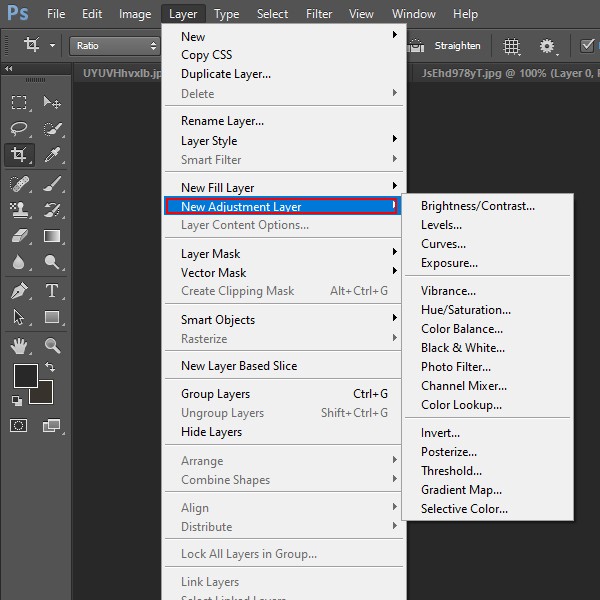Toggle Quick Mask mode

(x=18, y=426)
